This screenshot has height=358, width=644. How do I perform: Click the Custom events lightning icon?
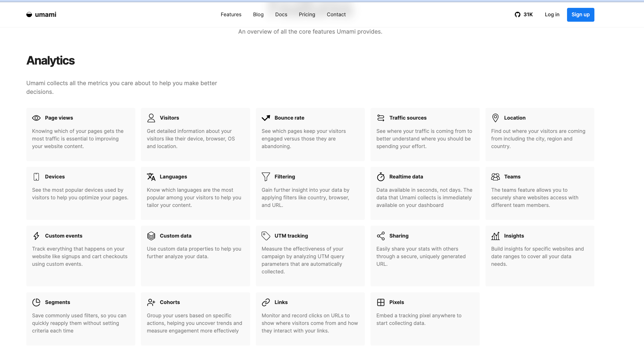[36, 236]
